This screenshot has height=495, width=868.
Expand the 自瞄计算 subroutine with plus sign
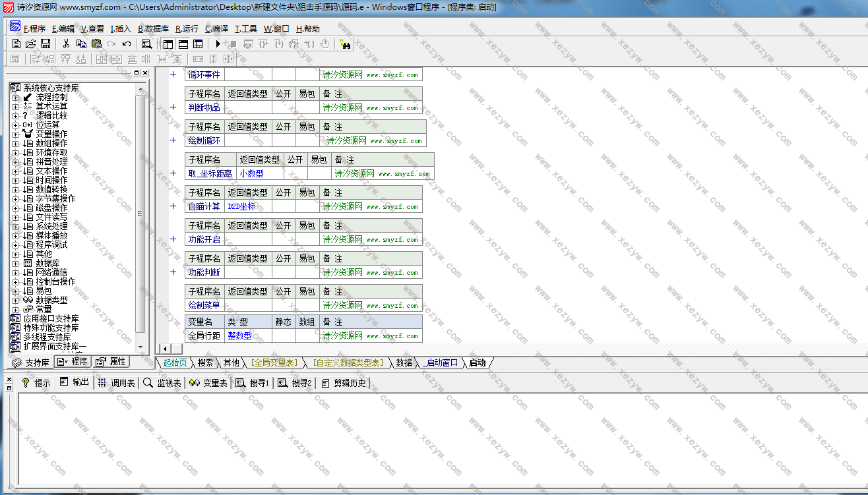point(173,206)
